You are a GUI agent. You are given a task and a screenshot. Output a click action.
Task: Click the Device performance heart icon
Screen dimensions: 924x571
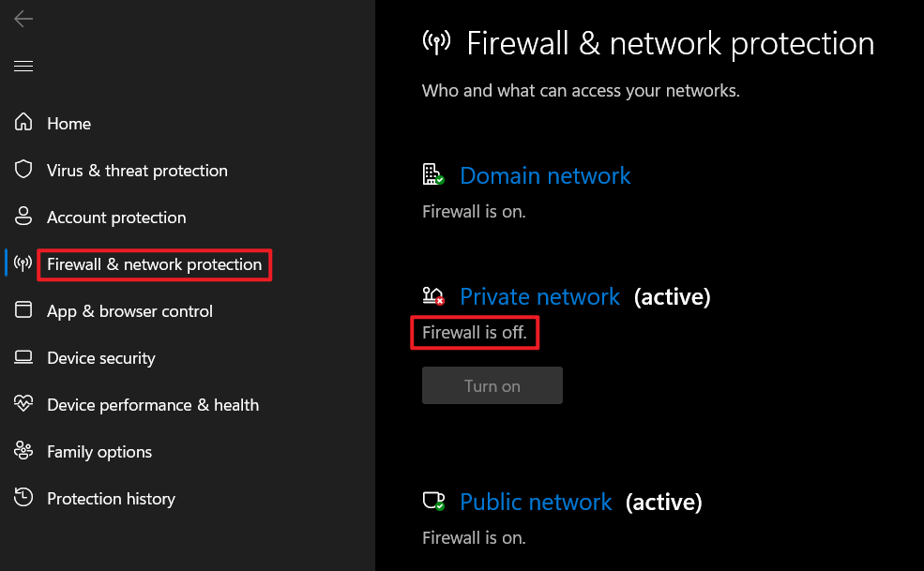click(24, 404)
